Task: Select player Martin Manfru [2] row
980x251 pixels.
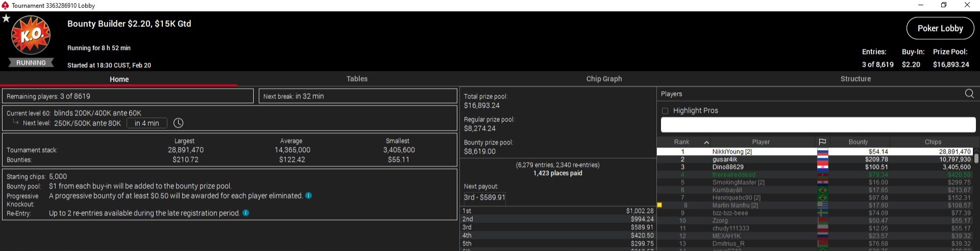Action: (815, 206)
